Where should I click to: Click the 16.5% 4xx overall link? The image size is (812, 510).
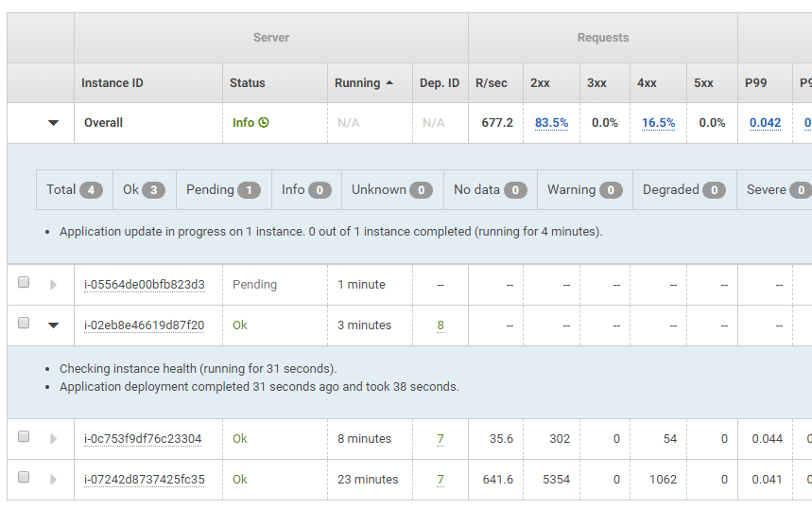point(658,123)
